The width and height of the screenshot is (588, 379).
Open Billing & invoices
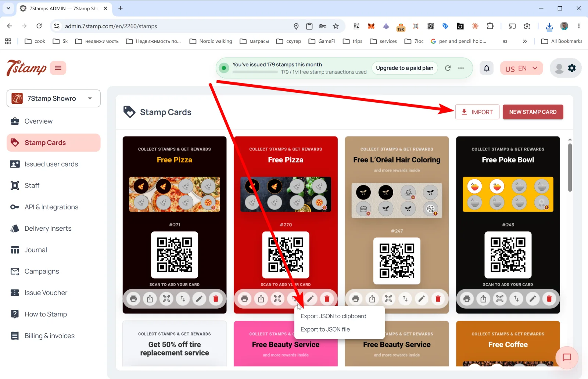click(x=54, y=336)
